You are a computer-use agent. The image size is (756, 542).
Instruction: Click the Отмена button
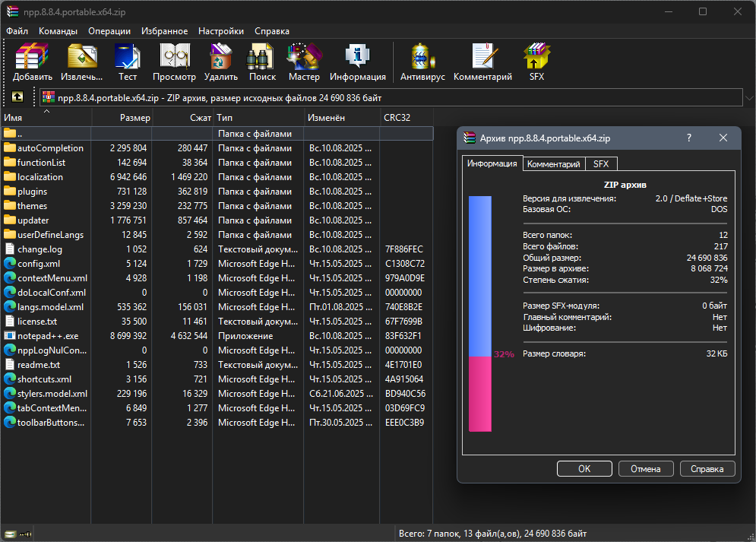pos(646,469)
